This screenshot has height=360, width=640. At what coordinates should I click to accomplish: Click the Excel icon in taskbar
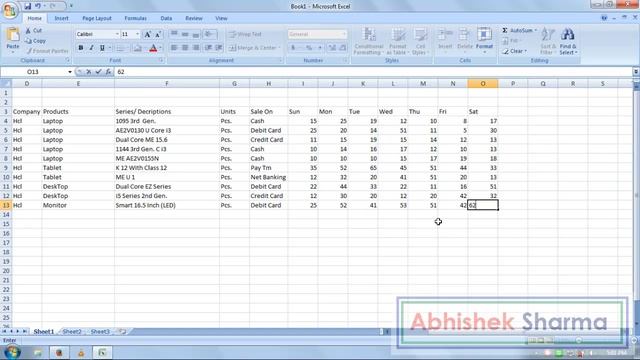102,352
